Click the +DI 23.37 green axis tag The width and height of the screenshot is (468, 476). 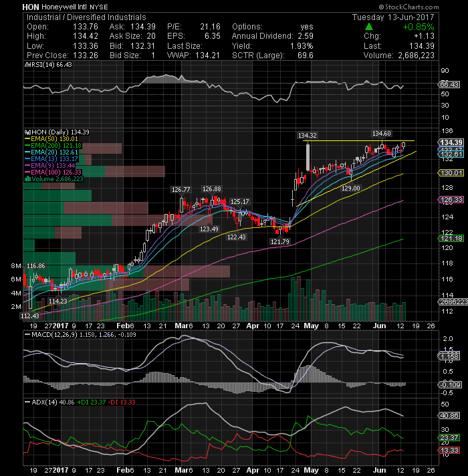click(449, 438)
